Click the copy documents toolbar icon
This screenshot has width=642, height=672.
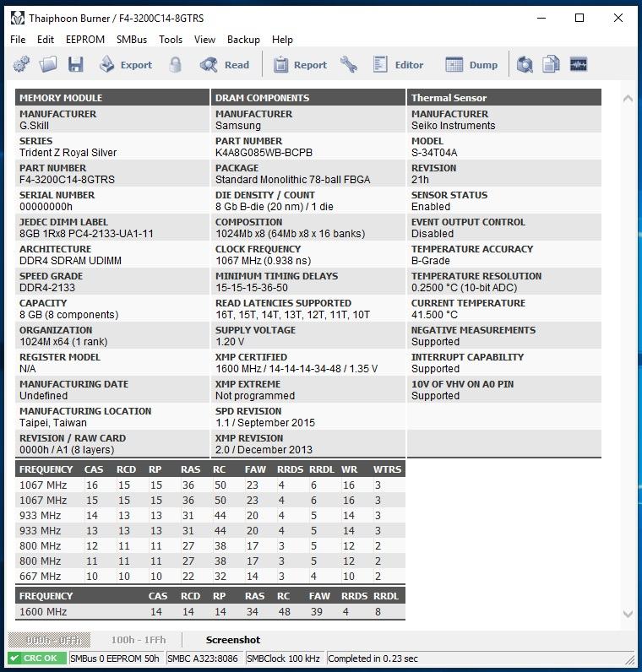(x=551, y=65)
